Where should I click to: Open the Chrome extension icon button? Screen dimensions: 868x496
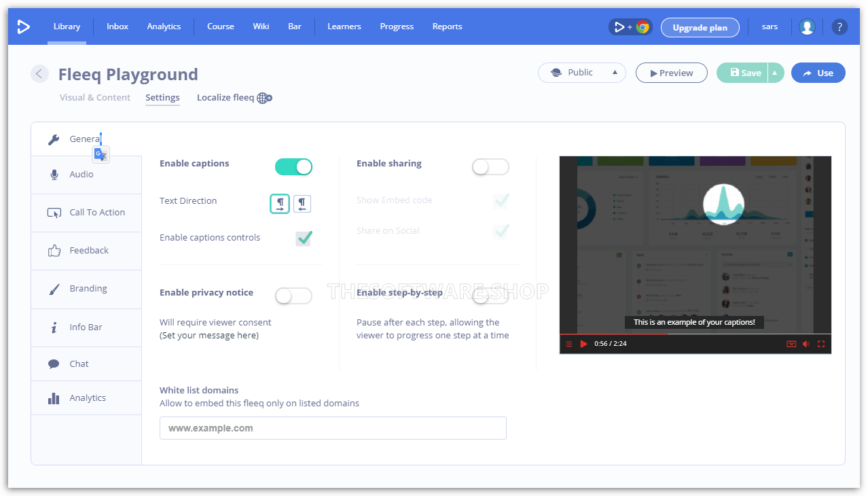(630, 27)
